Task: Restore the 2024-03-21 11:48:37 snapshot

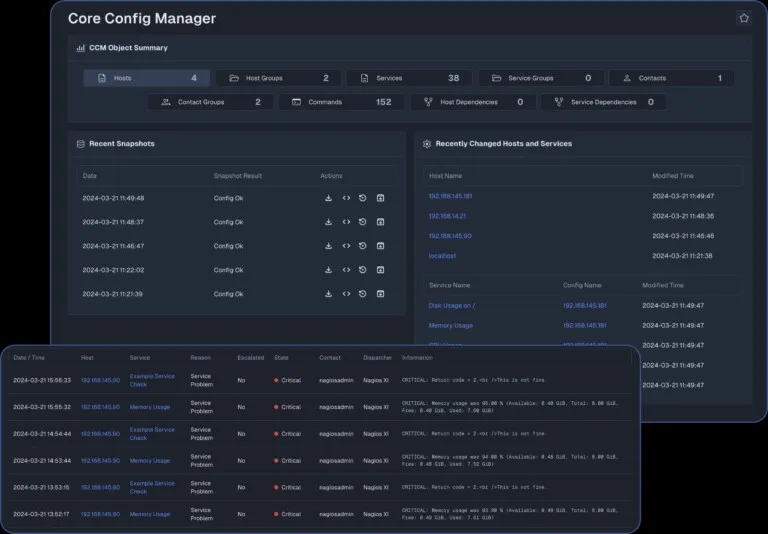Action: click(x=362, y=222)
